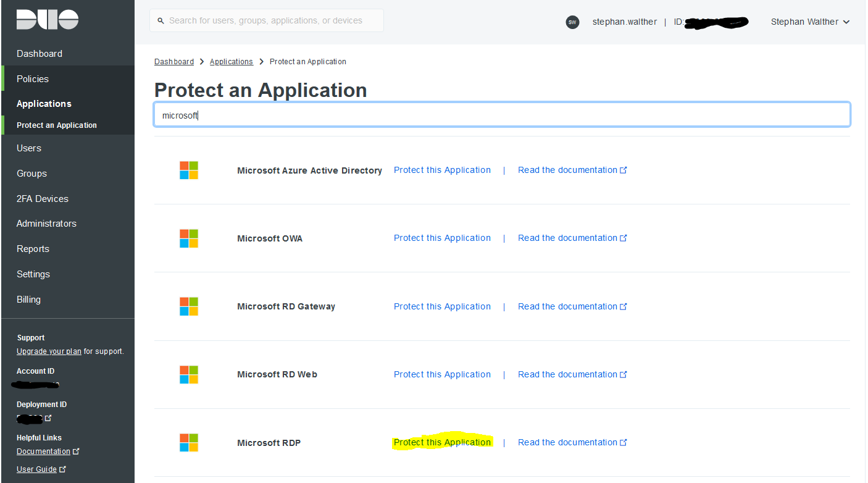Viewport: 868px width, 483px height.
Task: Click the SW user avatar badge
Action: [573, 22]
